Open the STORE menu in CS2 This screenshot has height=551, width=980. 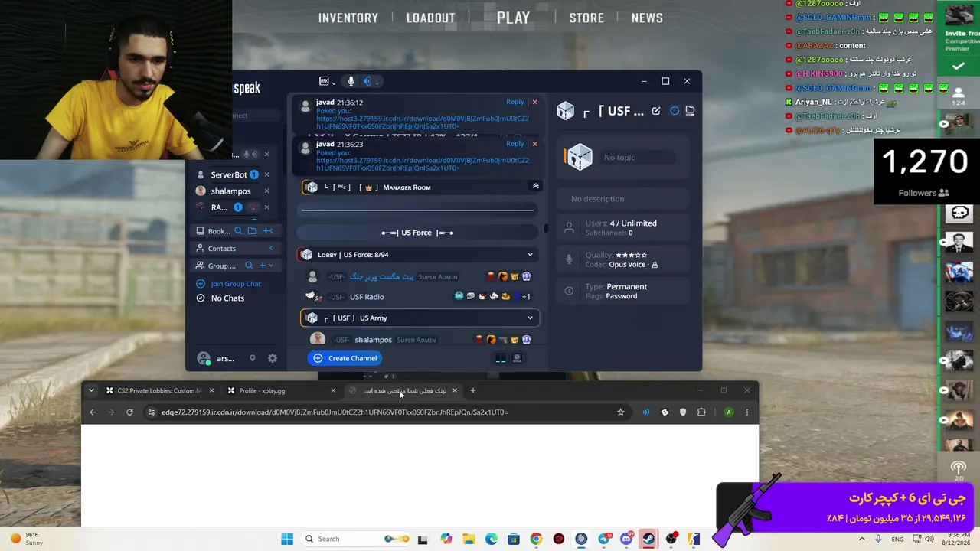[586, 18]
